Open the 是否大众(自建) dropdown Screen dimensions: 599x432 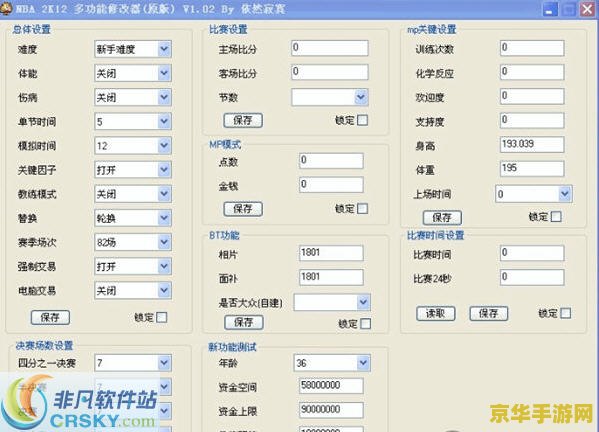pos(363,303)
